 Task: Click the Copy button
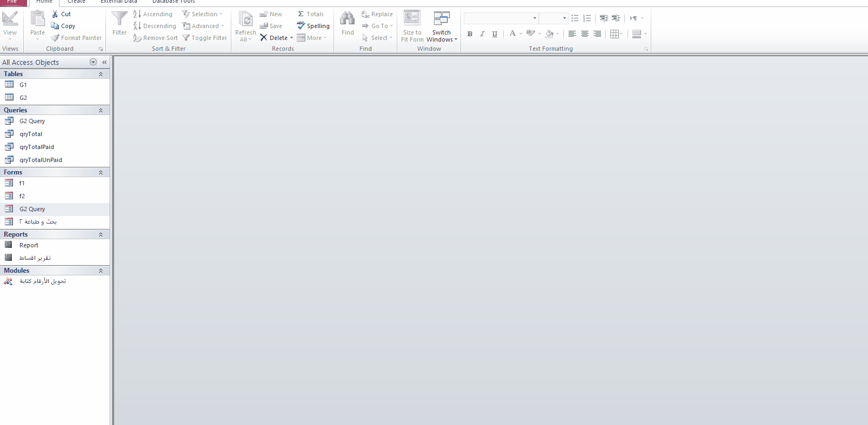tap(63, 26)
